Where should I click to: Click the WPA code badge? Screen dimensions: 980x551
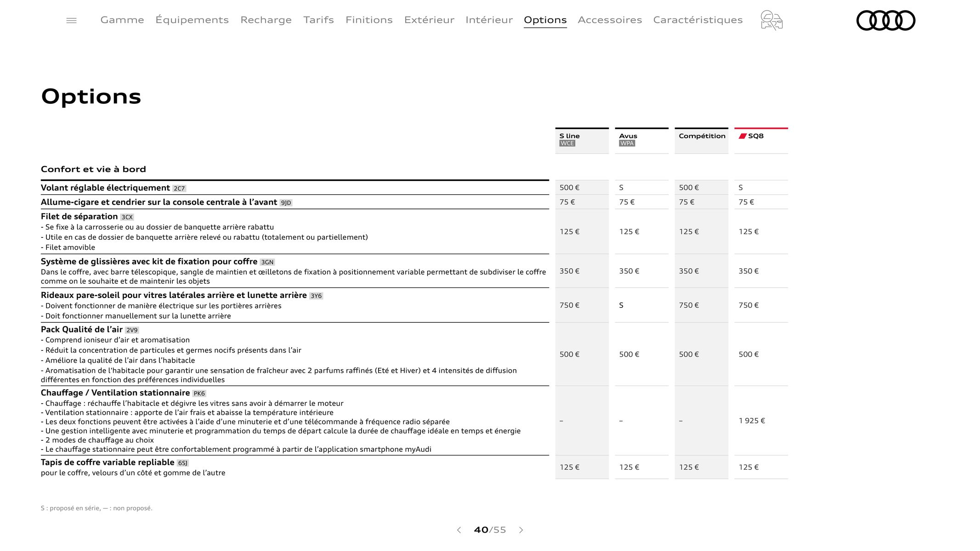627,143
